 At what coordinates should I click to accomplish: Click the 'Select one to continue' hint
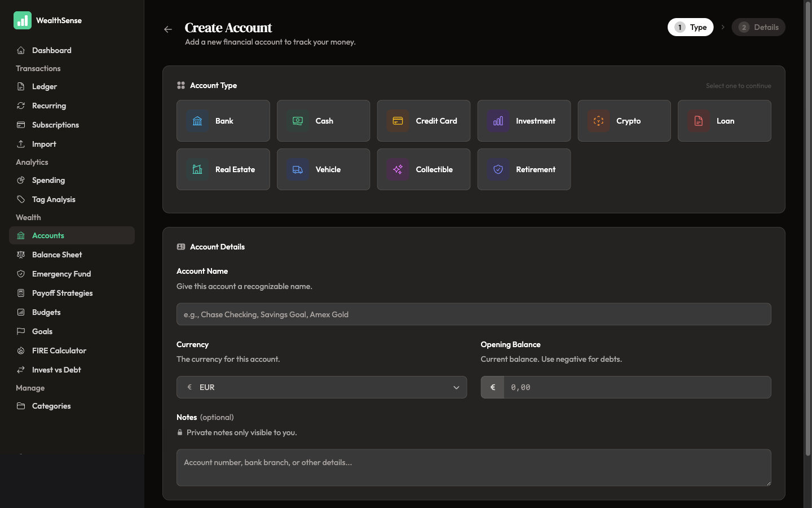(x=739, y=86)
